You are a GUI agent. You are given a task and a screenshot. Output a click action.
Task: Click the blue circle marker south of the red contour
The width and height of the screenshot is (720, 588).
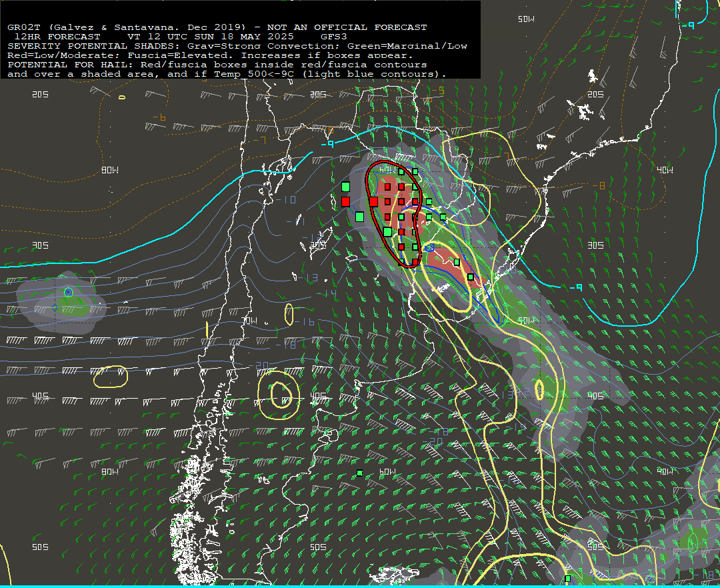click(429, 248)
